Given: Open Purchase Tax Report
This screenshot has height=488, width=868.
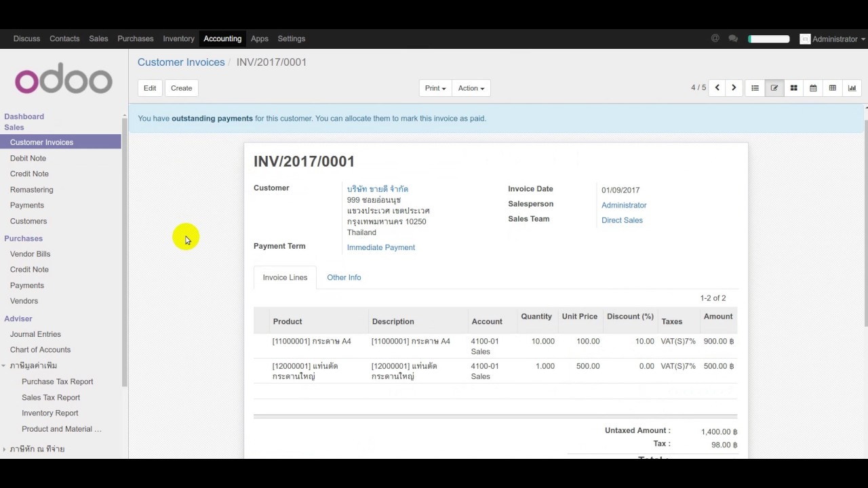Looking at the screenshot, I should click(x=58, y=382).
